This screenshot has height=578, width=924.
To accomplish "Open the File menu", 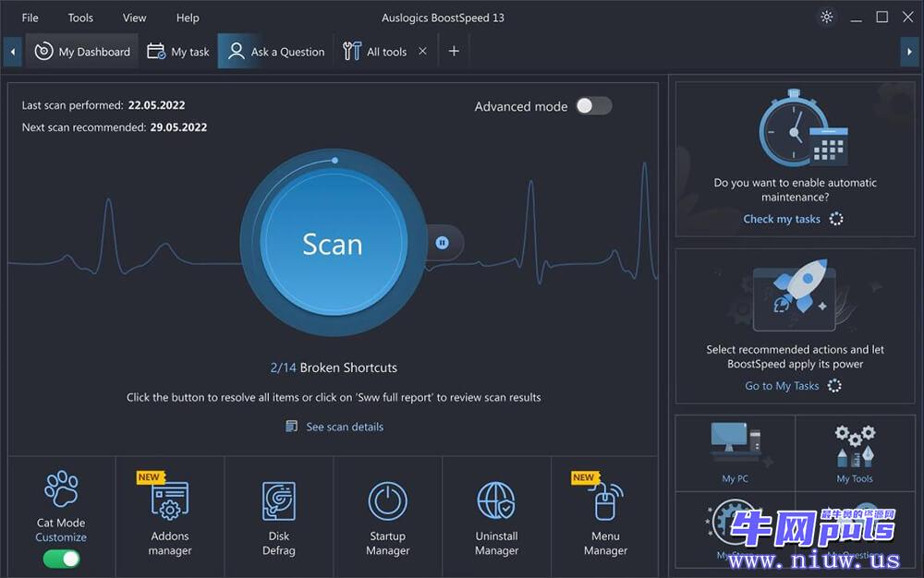I will click(30, 18).
